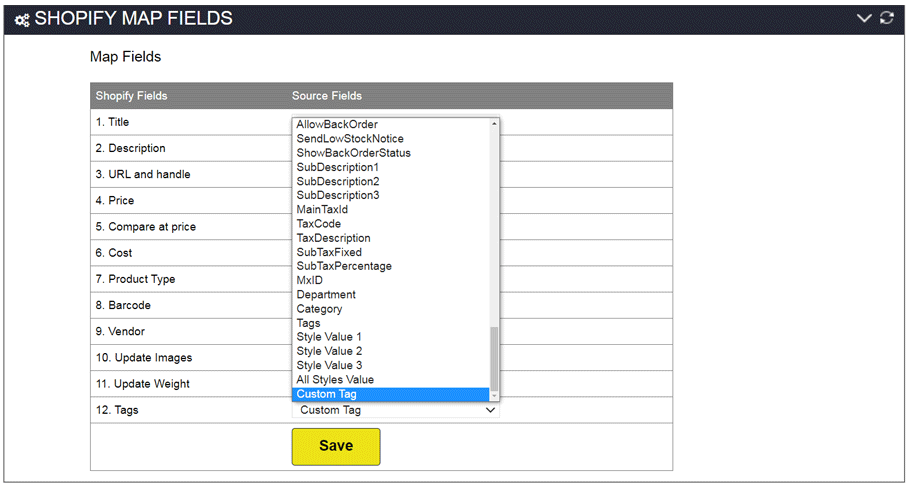Select highlighted Custom Tag list option
The height and width of the screenshot is (486, 910).
coord(391,394)
